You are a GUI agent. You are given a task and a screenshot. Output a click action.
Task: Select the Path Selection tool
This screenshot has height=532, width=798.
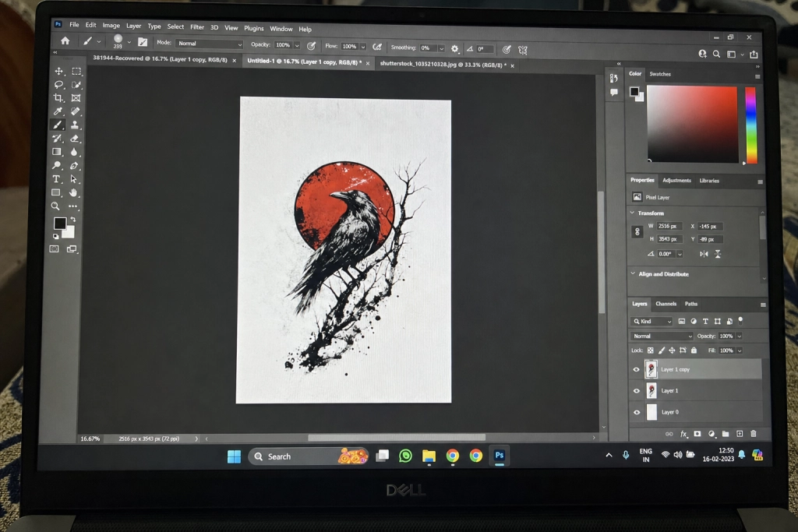point(74,179)
